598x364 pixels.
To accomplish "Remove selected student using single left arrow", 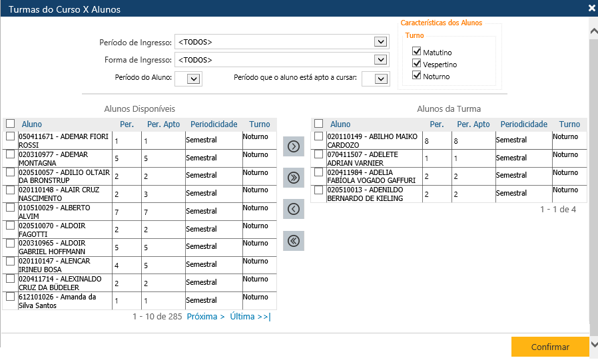I will click(293, 209).
